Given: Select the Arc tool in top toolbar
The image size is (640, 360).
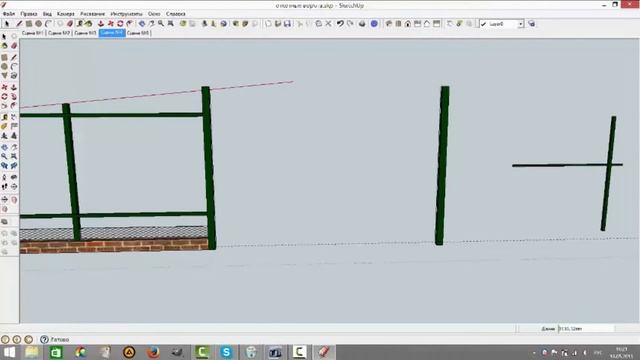Looking at the screenshot, I should (48, 24).
